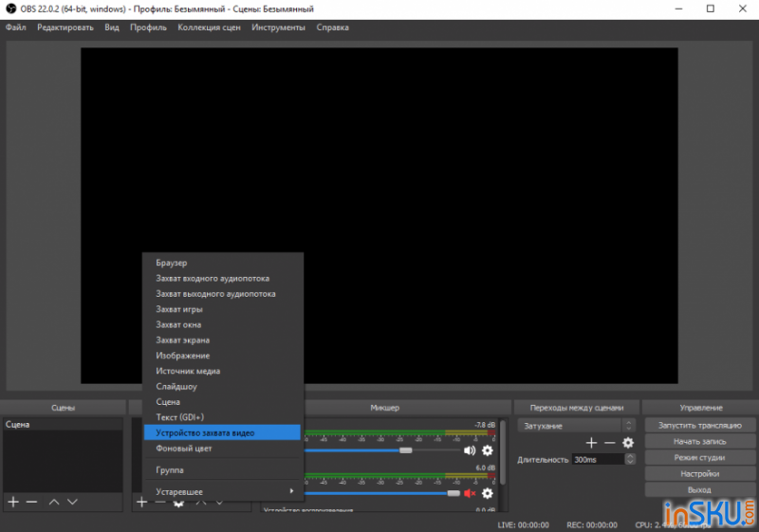Open transition properties gear icon
Screen dimensions: 759x532
pos(628,443)
